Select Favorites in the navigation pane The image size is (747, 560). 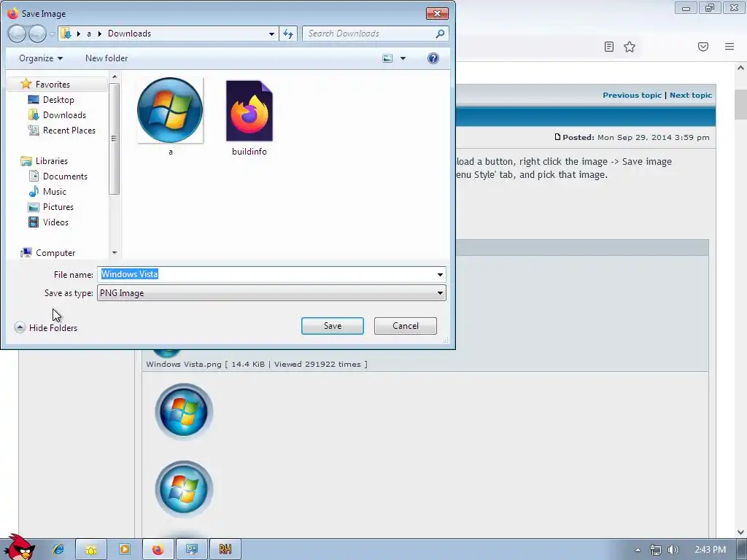[x=53, y=85]
